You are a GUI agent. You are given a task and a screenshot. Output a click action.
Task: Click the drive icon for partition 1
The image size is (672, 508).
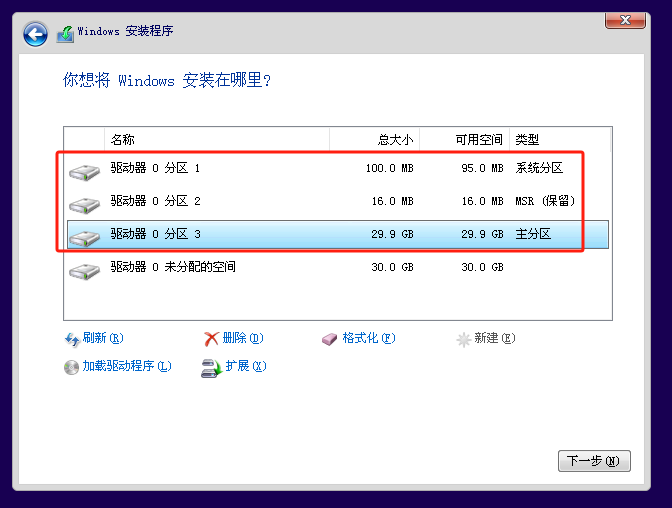pyautogui.click(x=85, y=171)
